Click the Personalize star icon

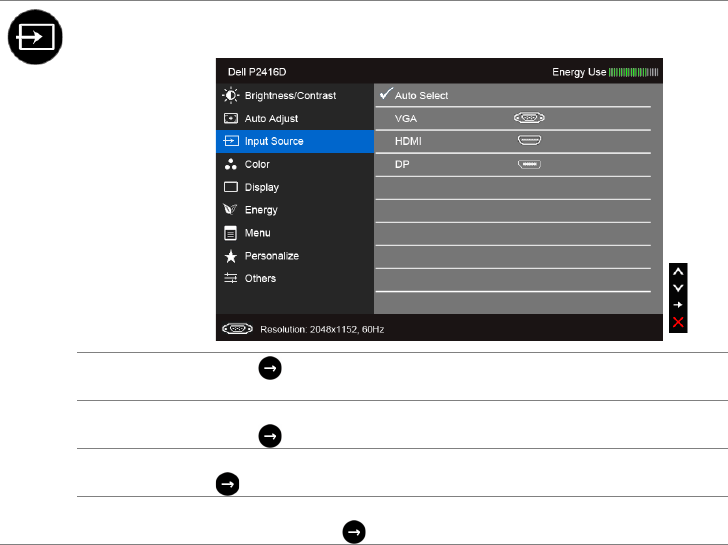click(231, 256)
